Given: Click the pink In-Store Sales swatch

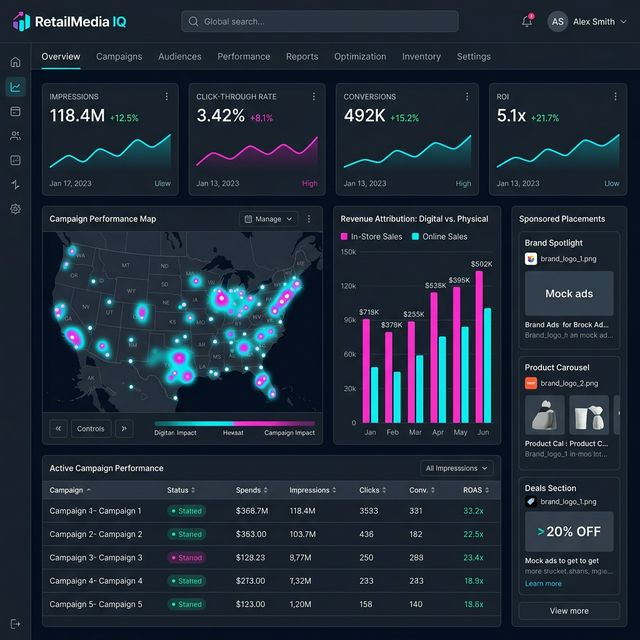Looking at the screenshot, I should click(344, 237).
